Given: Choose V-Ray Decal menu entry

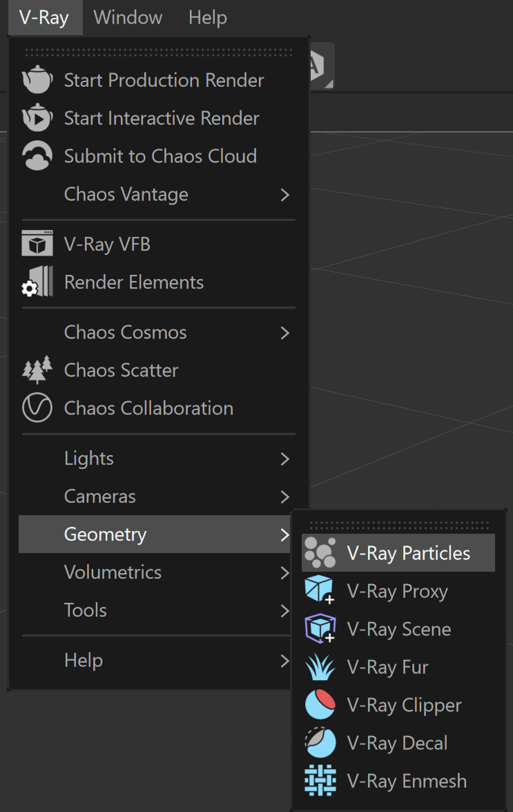Looking at the screenshot, I should click(x=398, y=743).
